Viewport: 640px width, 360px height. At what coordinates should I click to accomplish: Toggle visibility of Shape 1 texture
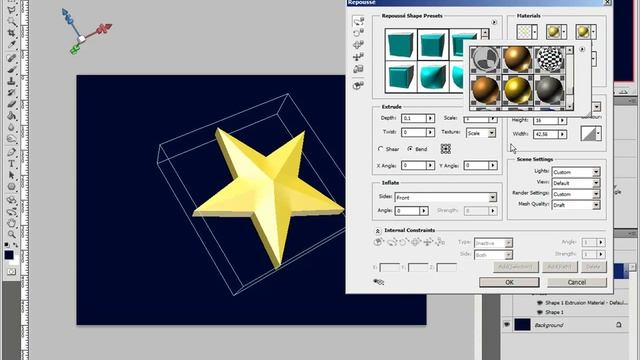(x=540, y=312)
